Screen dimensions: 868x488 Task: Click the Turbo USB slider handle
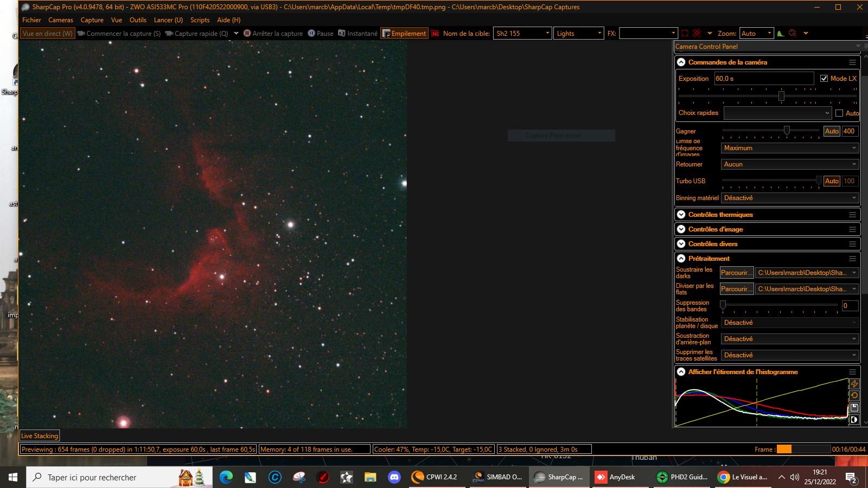coord(819,181)
